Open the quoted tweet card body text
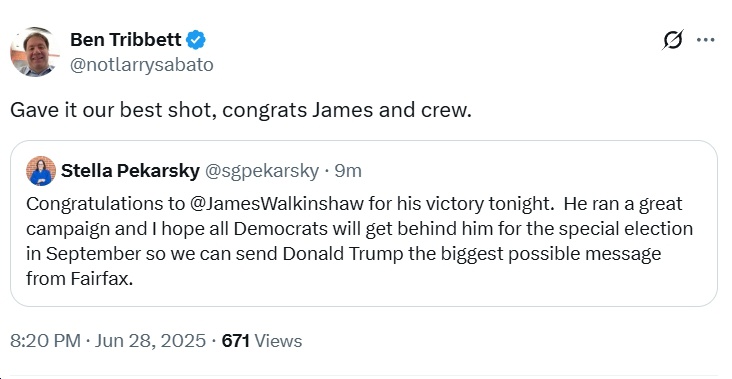Viewport: 732px width, 379px height. [359, 241]
